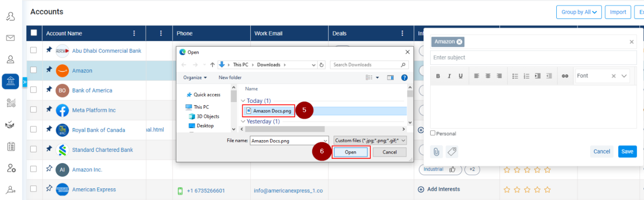
Task: Click the tag icon below the note
Action: 452,152
